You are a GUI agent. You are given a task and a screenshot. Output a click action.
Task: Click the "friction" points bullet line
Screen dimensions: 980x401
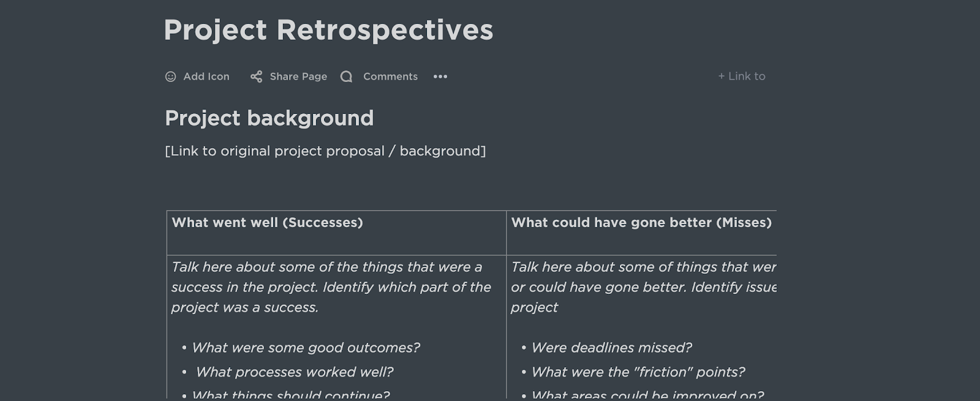(x=638, y=372)
